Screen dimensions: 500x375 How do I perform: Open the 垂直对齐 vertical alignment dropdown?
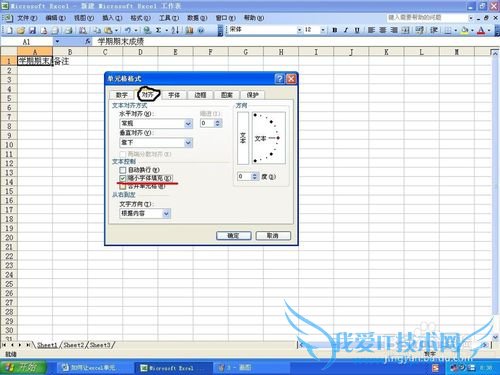tap(188, 143)
